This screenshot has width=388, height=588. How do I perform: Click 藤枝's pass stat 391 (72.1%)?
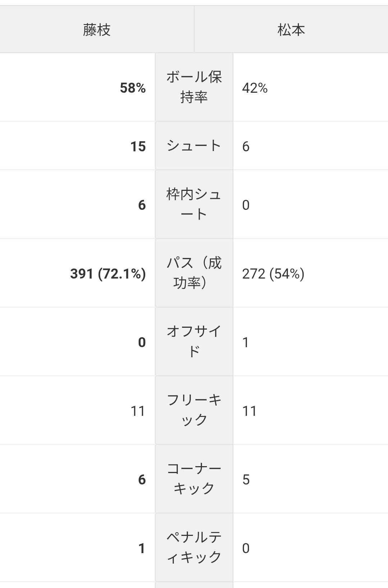108,274
